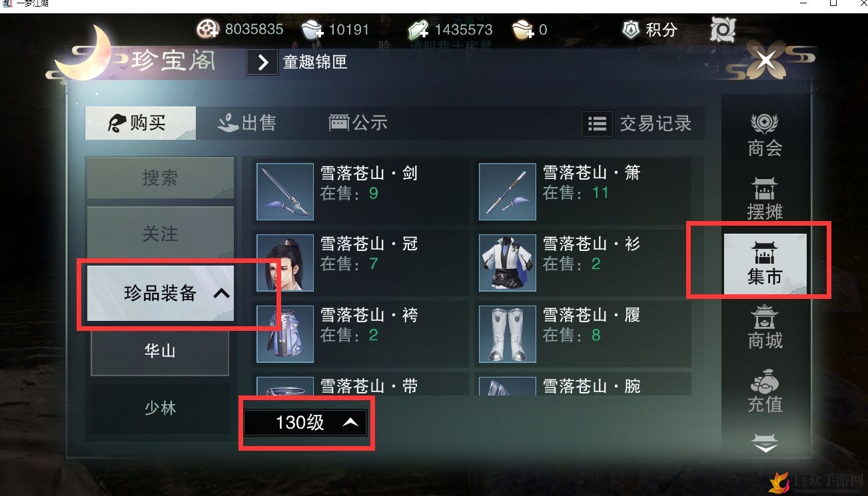Image resolution: width=868 pixels, height=496 pixels.
Task: Open the 商会 guild trade icon
Action: 765,135
